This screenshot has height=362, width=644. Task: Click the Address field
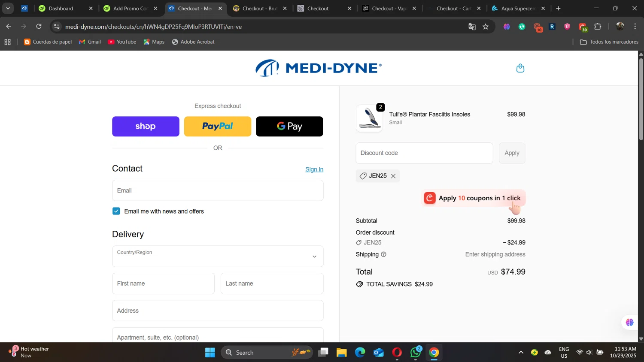pos(218,311)
